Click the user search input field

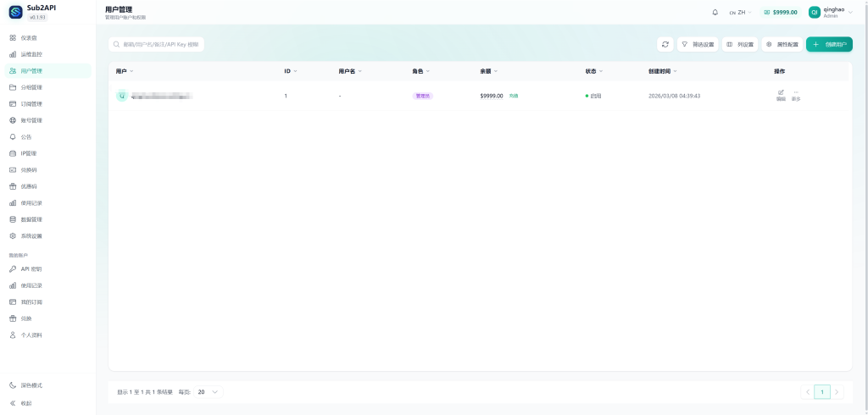pos(161,44)
